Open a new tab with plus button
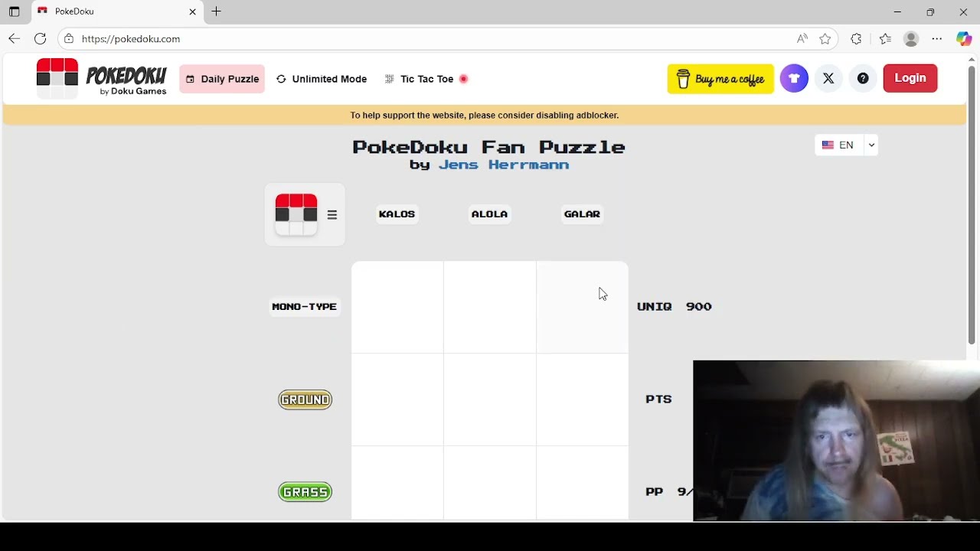The width and height of the screenshot is (980, 551). coord(217,11)
